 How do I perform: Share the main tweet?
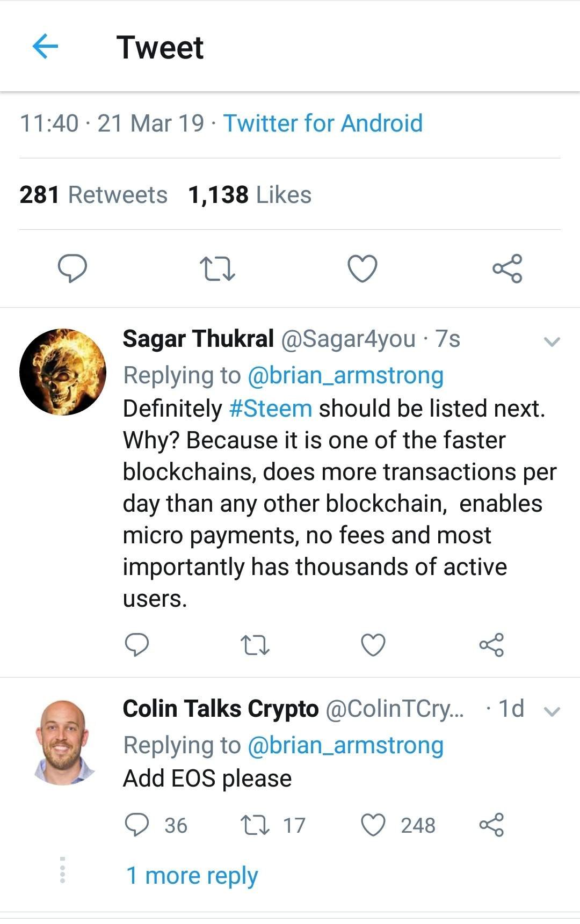point(507,268)
